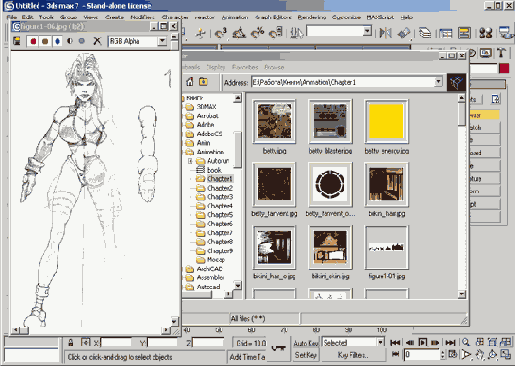Open the Selected key filter dropdown
Viewport: 515px width, 366px height.
tap(380, 342)
